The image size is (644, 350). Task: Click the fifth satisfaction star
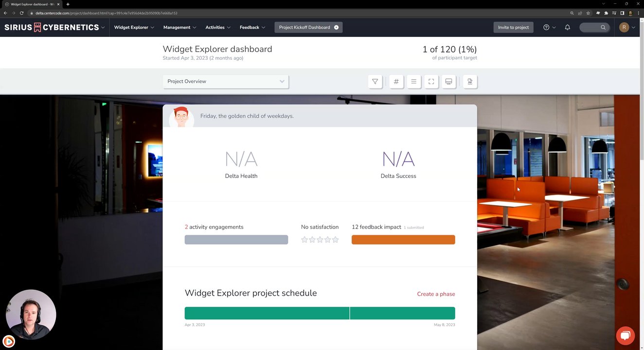[335, 240]
